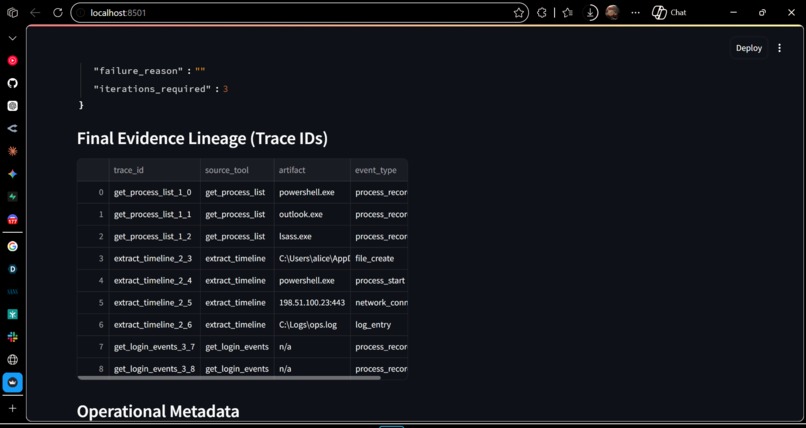Click the Final Evidence Lineage heading
This screenshot has height=428, width=806.
pyautogui.click(x=202, y=139)
